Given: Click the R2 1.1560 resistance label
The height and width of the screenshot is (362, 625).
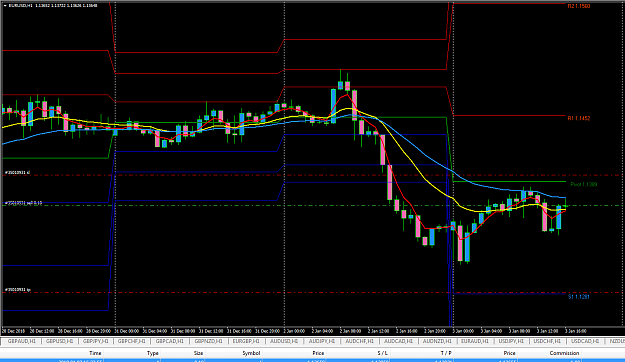Looking at the screenshot, I should [x=579, y=6].
